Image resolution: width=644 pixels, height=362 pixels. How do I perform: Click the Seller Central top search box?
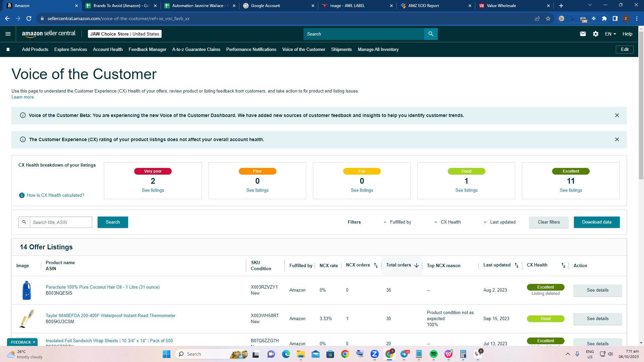click(364, 34)
